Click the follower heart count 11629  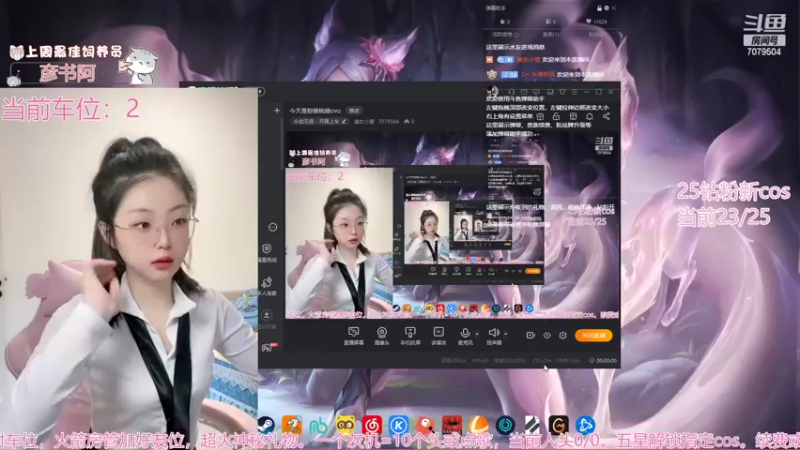(596, 22)
